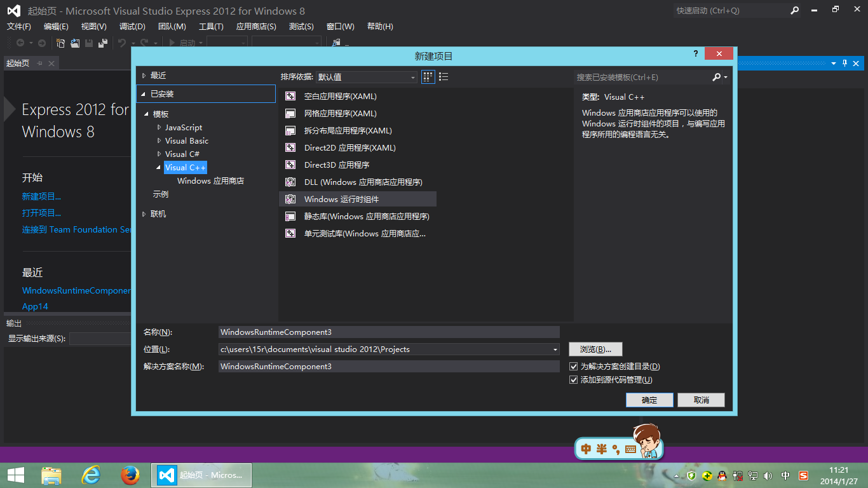The width and height of the screenshot is (868, 488).
Task: Open the 文件(F) menu
Action: coord(19,26)
